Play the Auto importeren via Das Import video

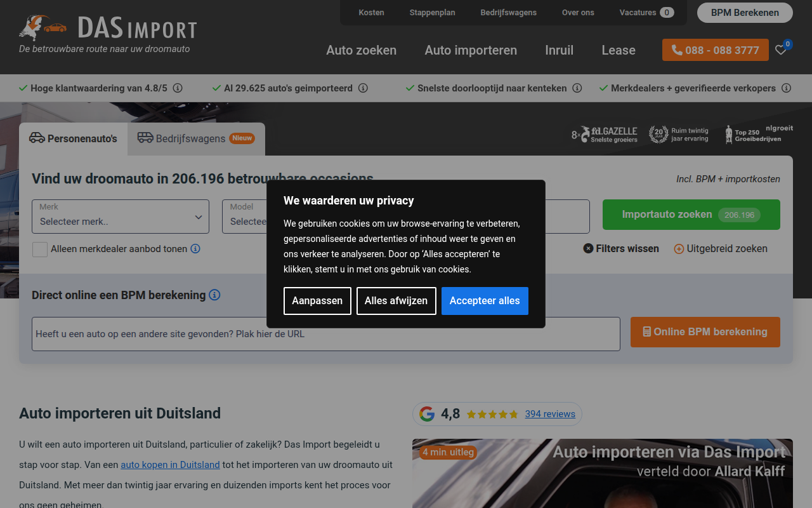coord(603,474)
